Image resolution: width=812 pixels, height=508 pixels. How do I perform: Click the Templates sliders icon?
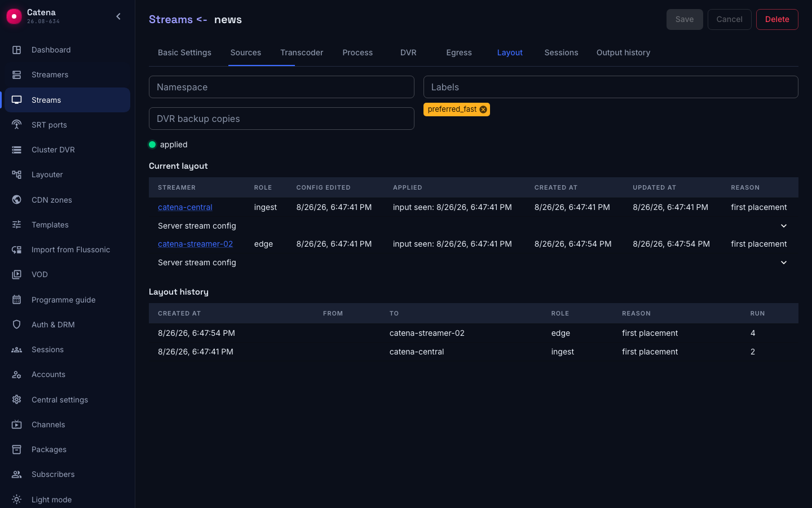17,225
